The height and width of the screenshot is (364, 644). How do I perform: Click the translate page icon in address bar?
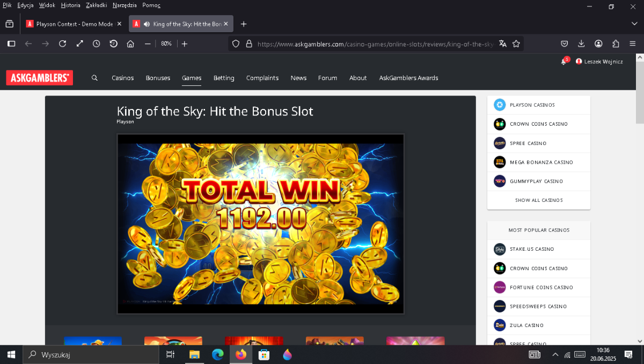[x=502, y=43]
